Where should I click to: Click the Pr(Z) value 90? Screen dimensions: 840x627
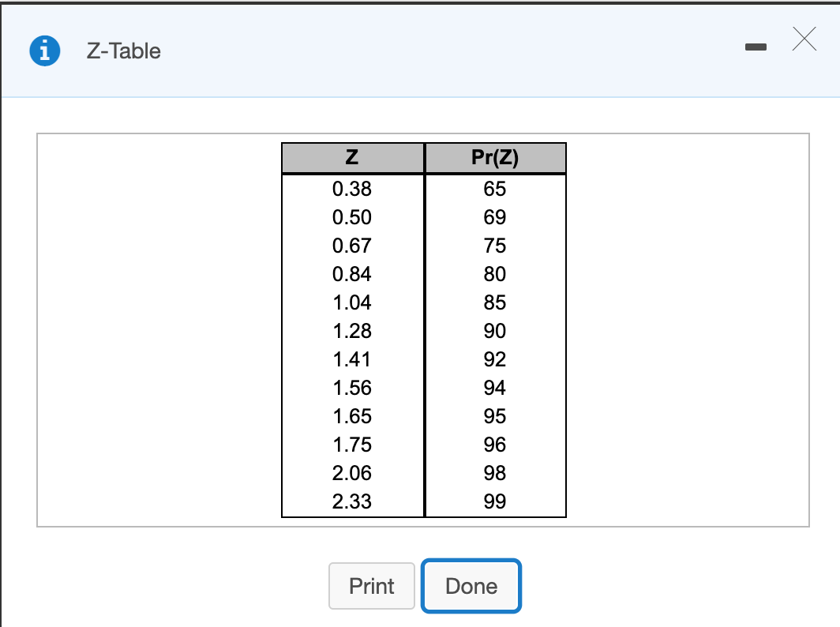tap(495, 331)
